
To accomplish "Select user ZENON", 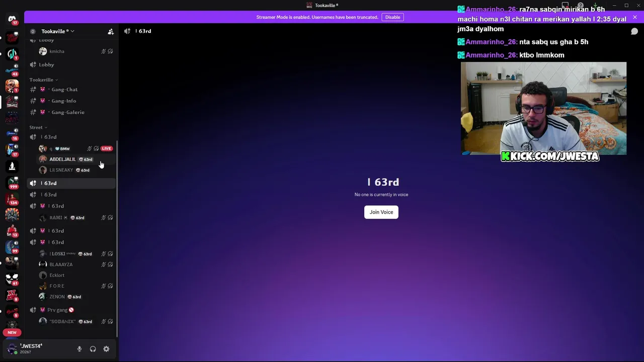I will pyautogui.click(x=76, y=297).
